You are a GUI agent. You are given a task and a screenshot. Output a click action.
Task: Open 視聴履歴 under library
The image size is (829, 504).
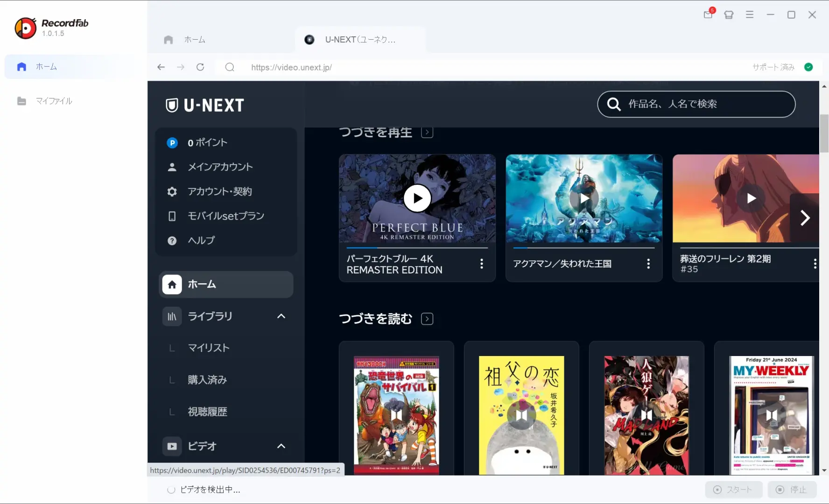pyautogui.click(x=207, y=412)
